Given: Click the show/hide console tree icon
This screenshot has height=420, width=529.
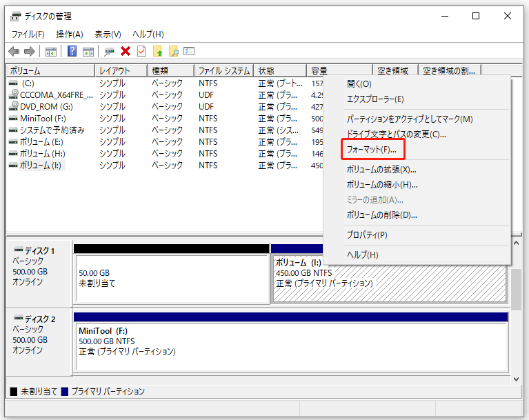Looking at the screenshot, I should click(x=51, y=52).
